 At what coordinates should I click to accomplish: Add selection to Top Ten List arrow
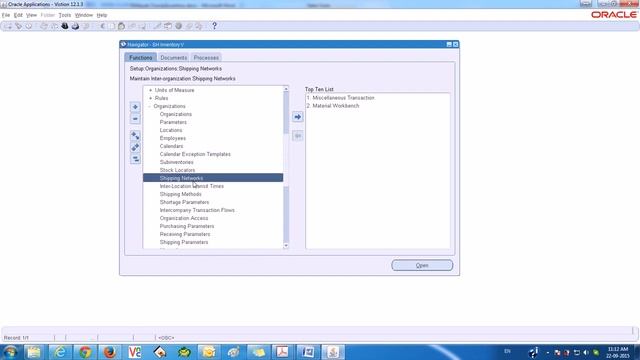coord(298,117)
